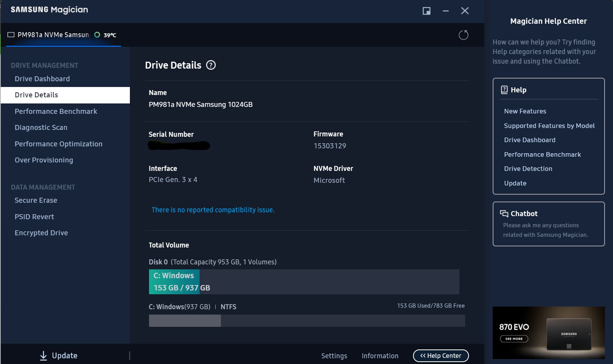Click the interface value PCIe Gen. 3 x 4
The height and width of the screenshot is (364, 613).
(x=173, y=180)
